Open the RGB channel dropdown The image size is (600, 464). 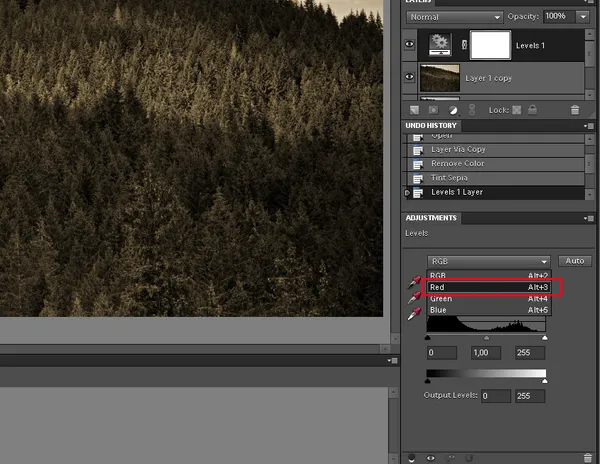coord(489,260)
